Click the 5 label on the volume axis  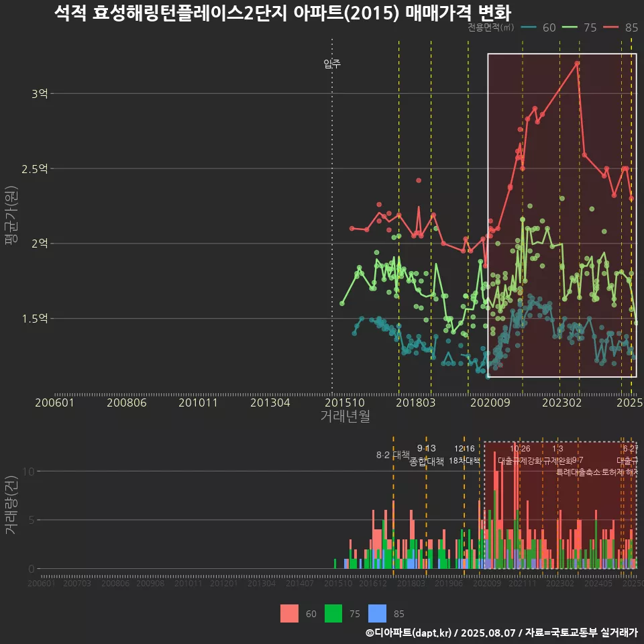click(32, 520)
